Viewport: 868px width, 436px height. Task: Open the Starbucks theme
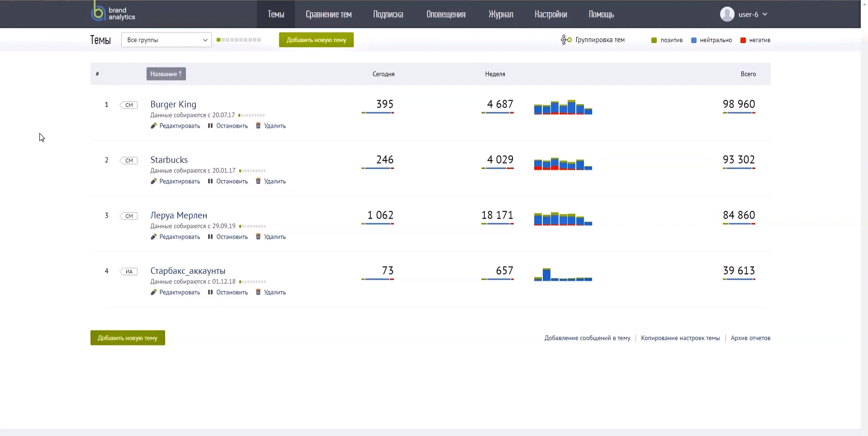[x=169, y=160]
